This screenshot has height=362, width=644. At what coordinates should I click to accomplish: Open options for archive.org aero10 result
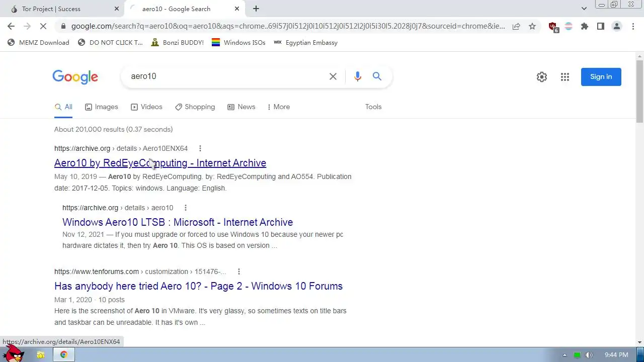click(186, 208)
